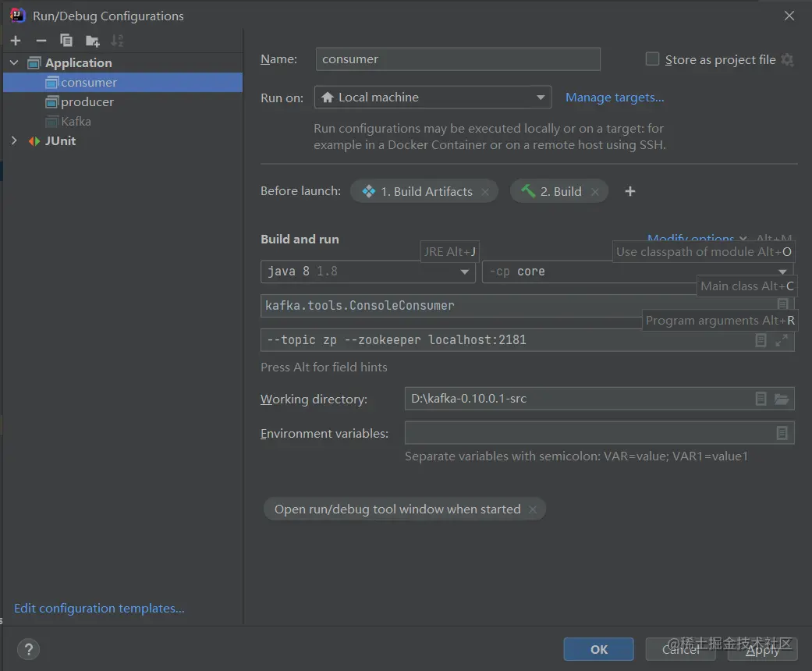Open the -cp core module dropdown
Viewport: 812px width, 671px height.
(x=637, y=272)
